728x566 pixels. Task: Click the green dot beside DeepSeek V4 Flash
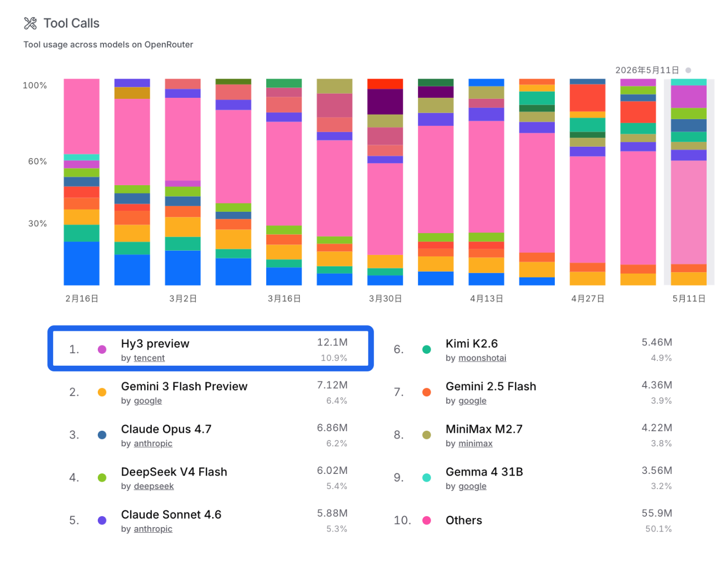[x=102, y=478]
